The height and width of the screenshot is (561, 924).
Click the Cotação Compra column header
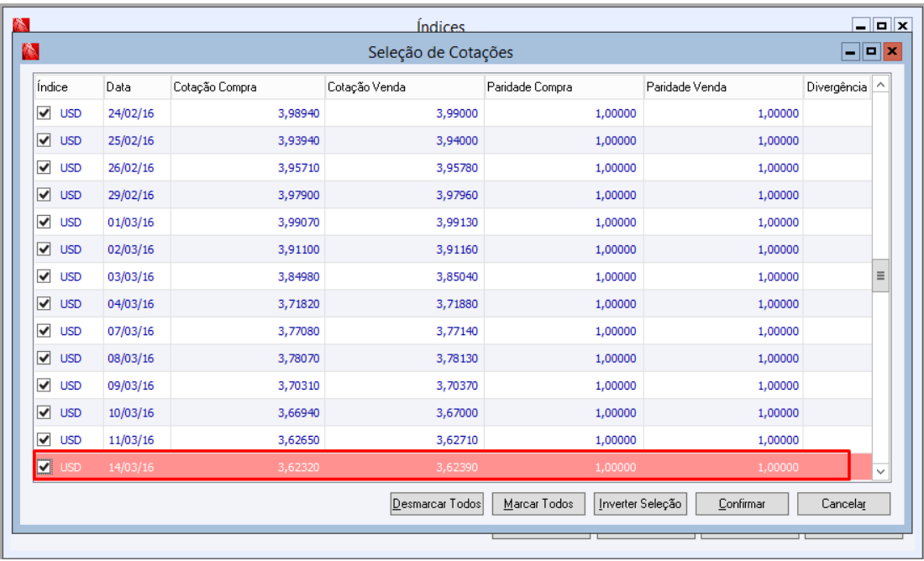(x=248, y=87)
